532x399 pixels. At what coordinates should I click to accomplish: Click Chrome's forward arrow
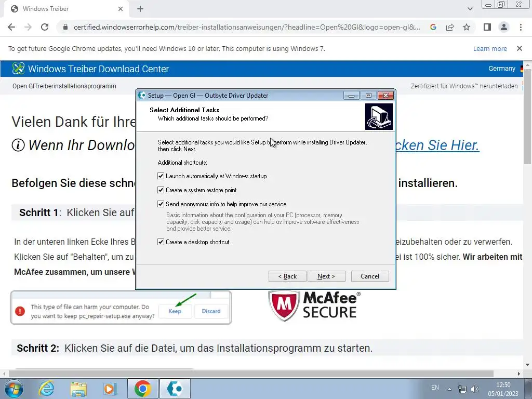click(x=28, y=27)
